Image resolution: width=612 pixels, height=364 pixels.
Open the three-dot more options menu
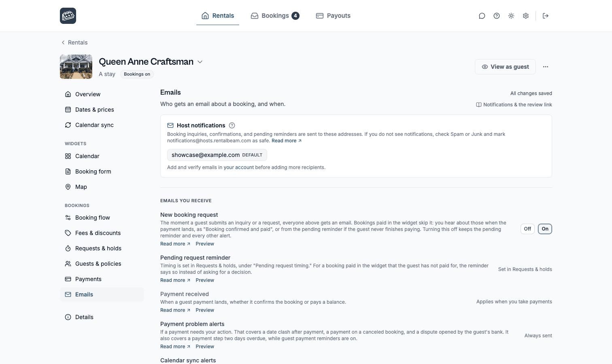tap(546, 67)
